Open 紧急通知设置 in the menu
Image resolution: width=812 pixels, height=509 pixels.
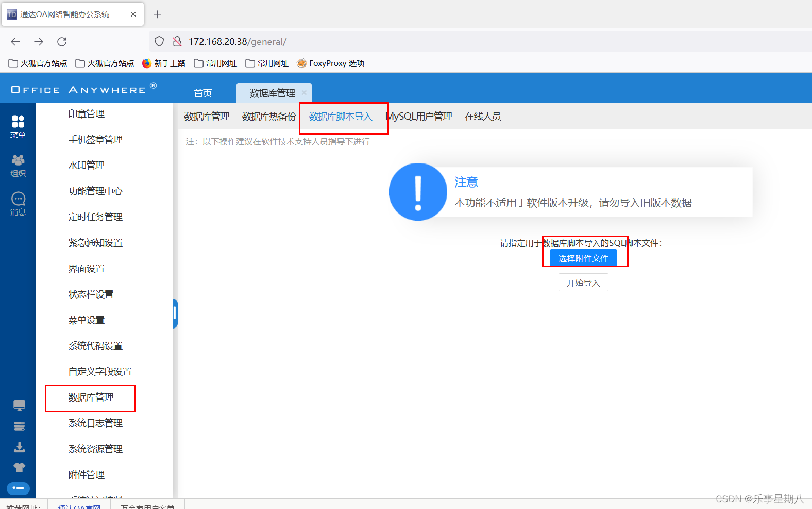(x=95, y=243)
